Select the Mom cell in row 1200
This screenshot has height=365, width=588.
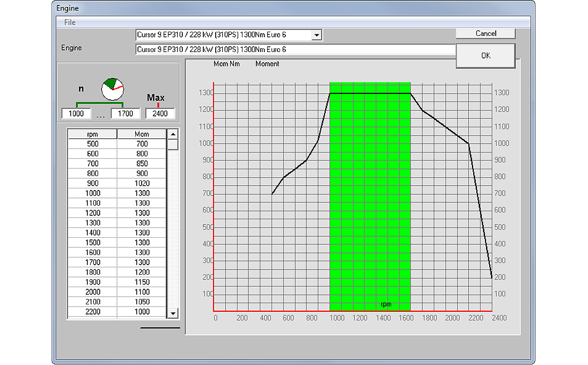click(x=142, y=213)
